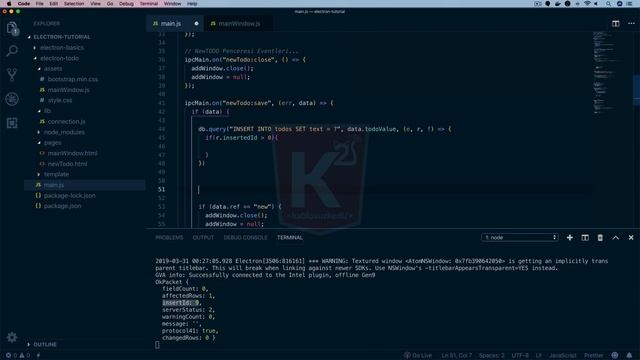Click the Ln/Col cursor position indicator
640x360 pixels.
click(456, 356)
